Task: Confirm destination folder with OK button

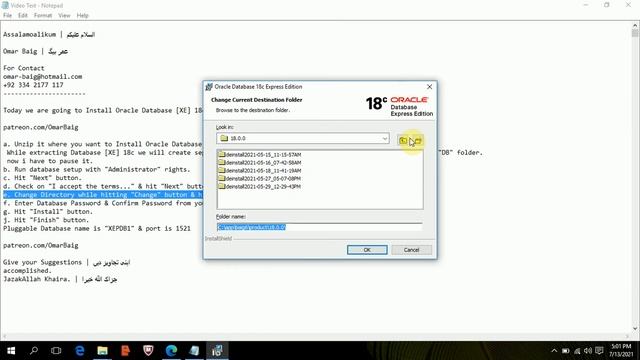Action: pyautogui.click(x=367, y=250)
